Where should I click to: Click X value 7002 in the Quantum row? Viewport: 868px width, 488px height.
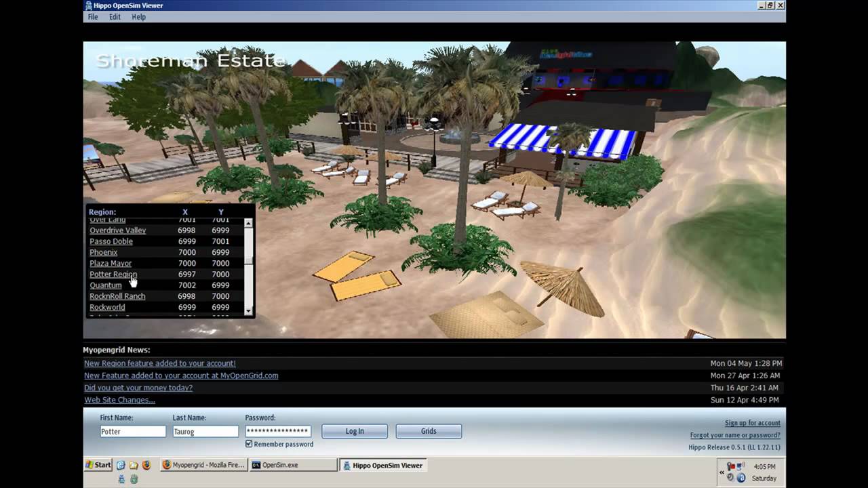pyautogui.click(x=186, y=285)
